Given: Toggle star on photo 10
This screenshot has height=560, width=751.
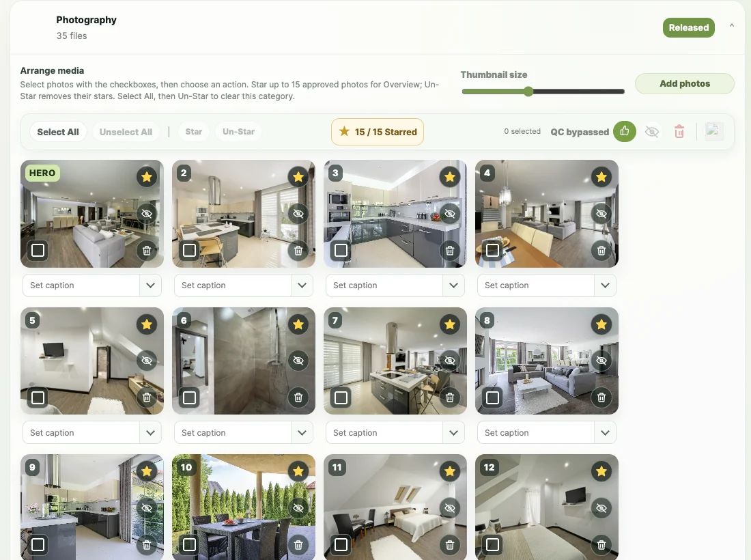Looking at the screenshot, I should 298,471.
